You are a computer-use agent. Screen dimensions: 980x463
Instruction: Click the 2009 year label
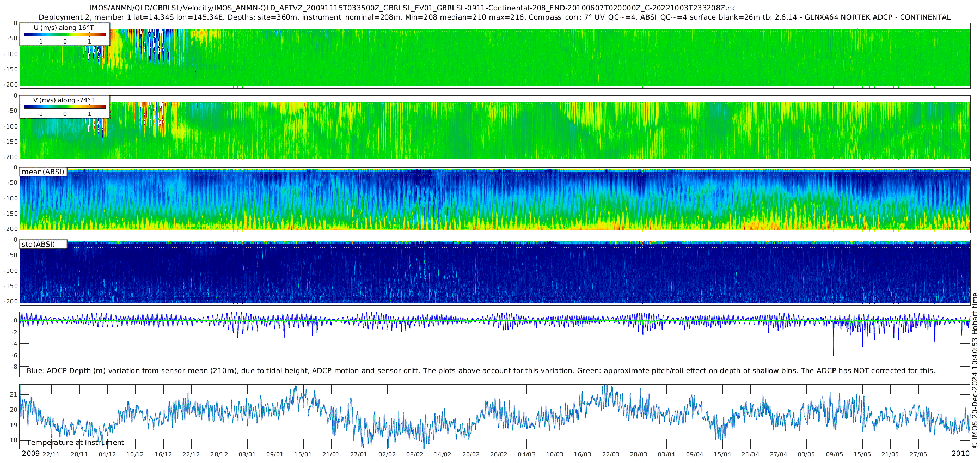(30, 454)
